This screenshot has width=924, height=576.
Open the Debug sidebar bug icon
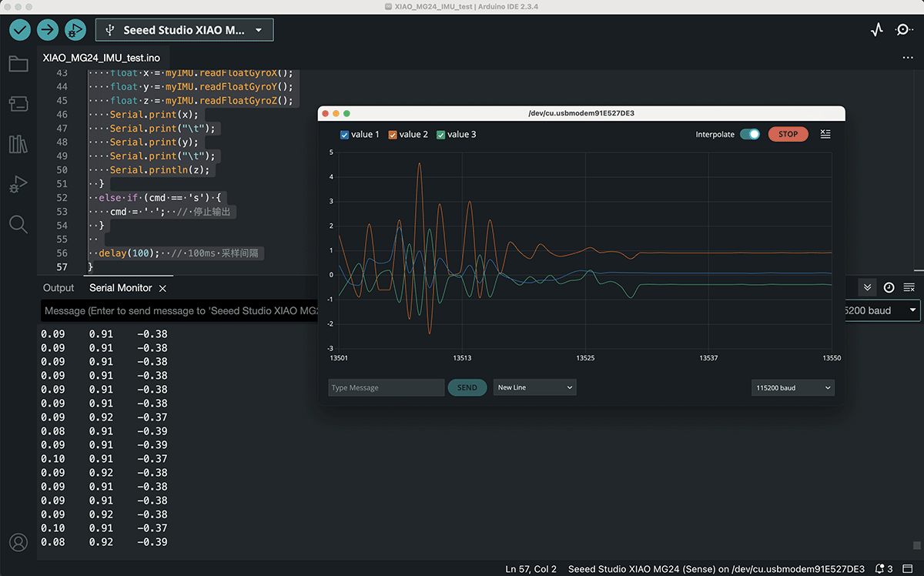[x=18, y=184]
